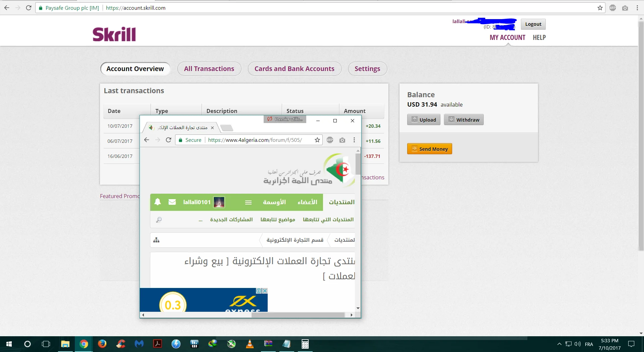Open the forum messages envelope icon

tap(172, 202)
